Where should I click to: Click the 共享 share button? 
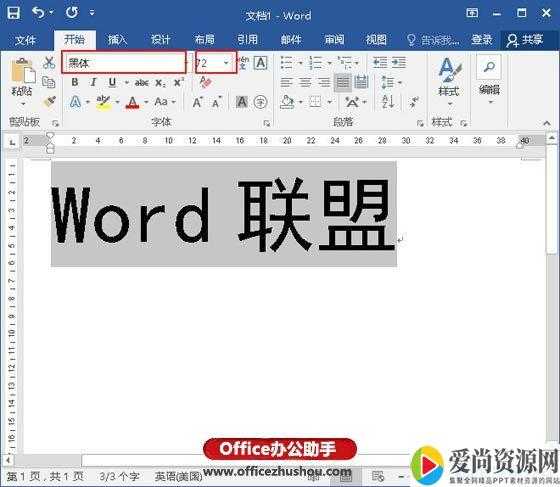click(x=525, y=40)
